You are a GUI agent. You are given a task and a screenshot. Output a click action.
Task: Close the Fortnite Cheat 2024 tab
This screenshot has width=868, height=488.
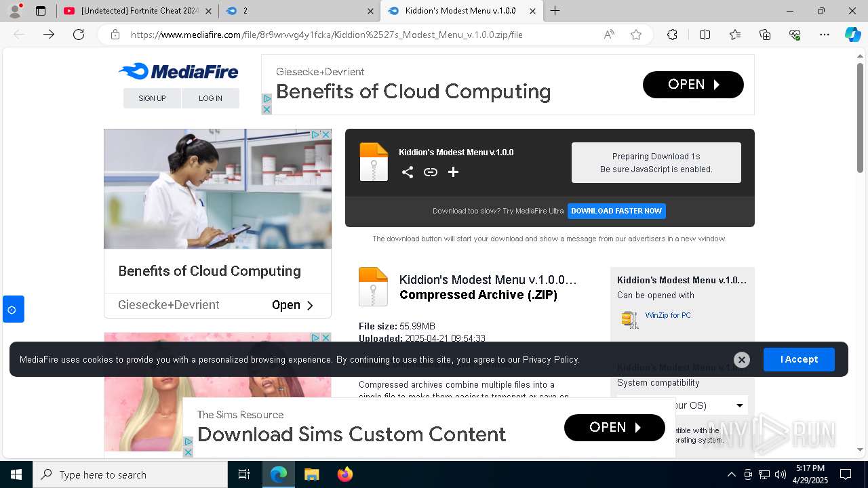[x=208, y=11]
